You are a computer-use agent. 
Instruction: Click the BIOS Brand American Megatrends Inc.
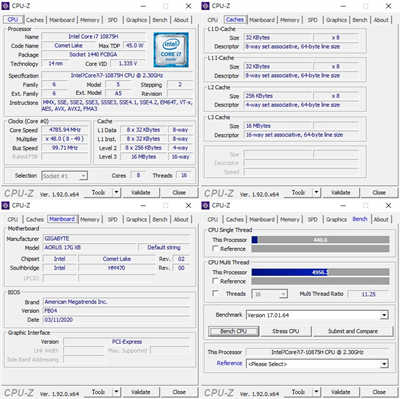pyautogui.click(x=117, y=302)
